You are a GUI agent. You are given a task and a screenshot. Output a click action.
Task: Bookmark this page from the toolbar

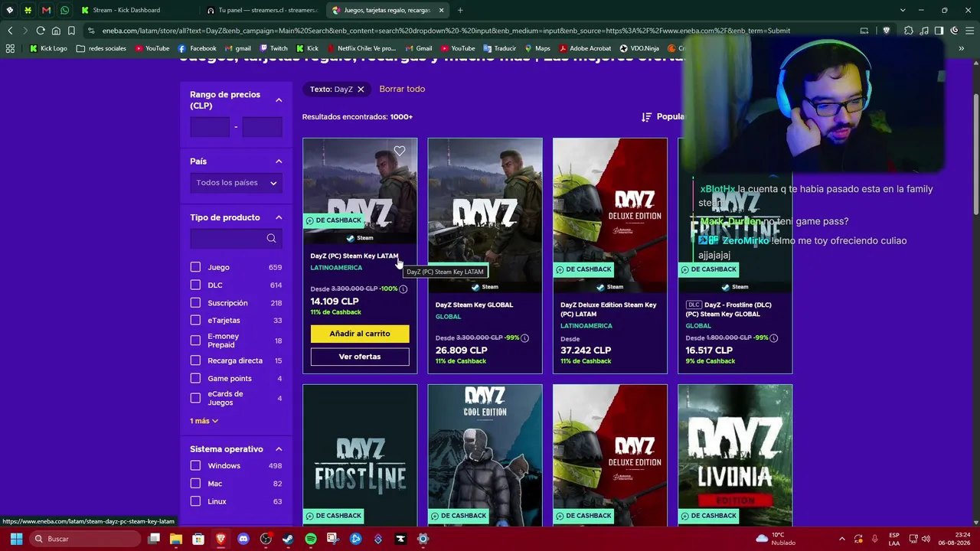[71, 31]
